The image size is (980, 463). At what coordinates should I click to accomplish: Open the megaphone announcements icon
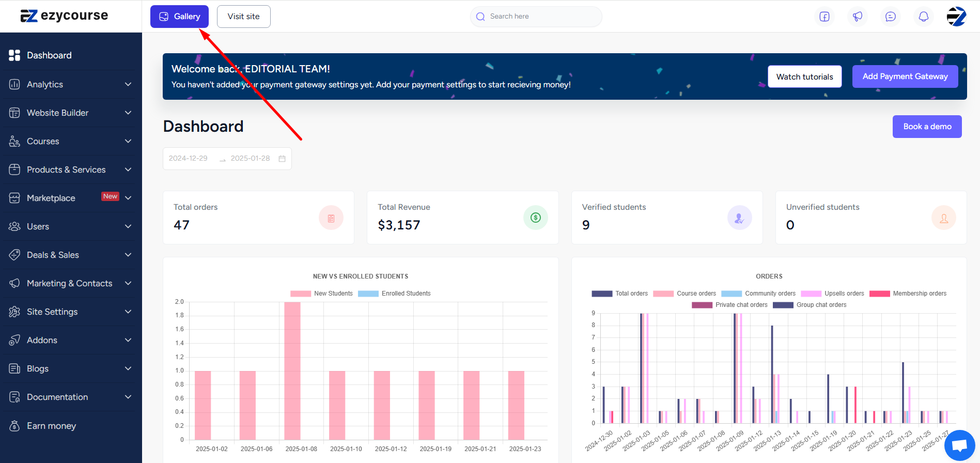click(858, 17)
